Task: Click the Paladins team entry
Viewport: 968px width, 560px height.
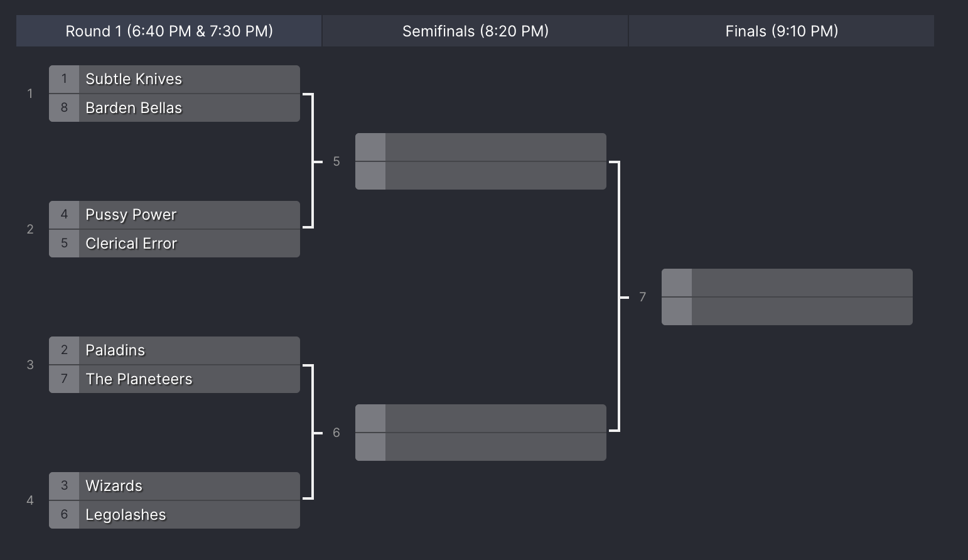Action: click(175, 350)
